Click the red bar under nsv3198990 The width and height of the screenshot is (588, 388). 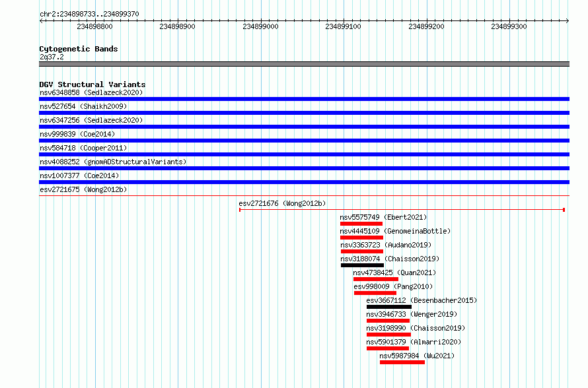click(x=388, y=335)
